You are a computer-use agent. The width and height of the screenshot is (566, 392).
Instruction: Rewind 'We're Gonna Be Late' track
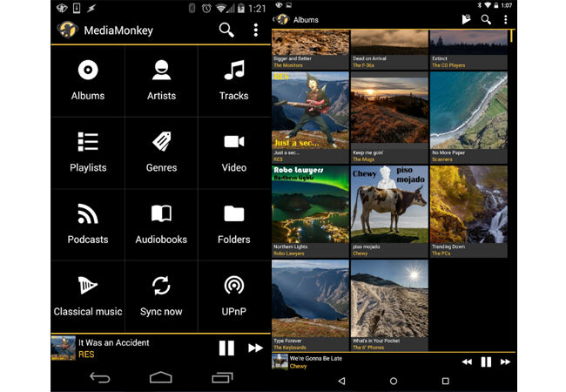467,362
